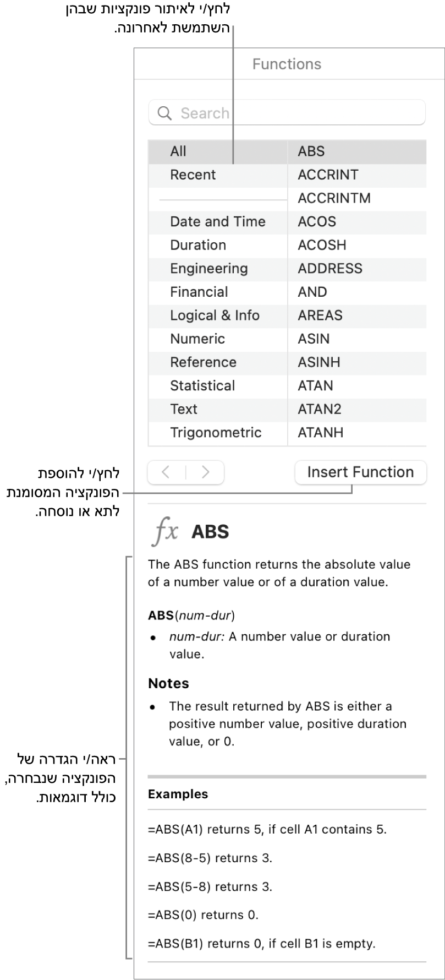Select the Duration category
This screenshot has height=980, width=445.
198,246
